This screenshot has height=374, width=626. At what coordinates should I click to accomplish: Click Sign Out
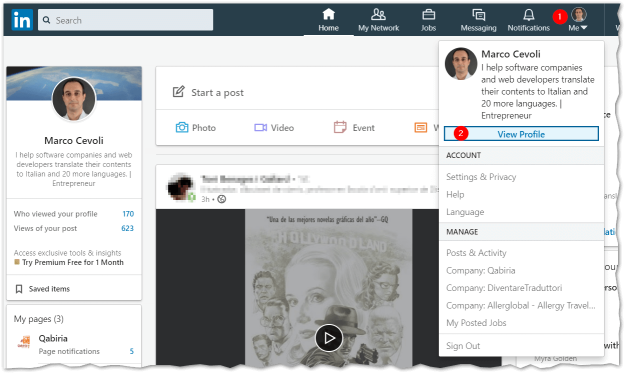(x=463, y=346)
